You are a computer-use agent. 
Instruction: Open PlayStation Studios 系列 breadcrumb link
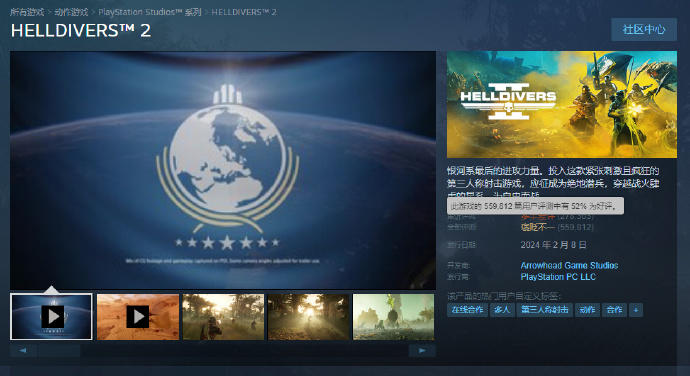click(x=150, y=12)
